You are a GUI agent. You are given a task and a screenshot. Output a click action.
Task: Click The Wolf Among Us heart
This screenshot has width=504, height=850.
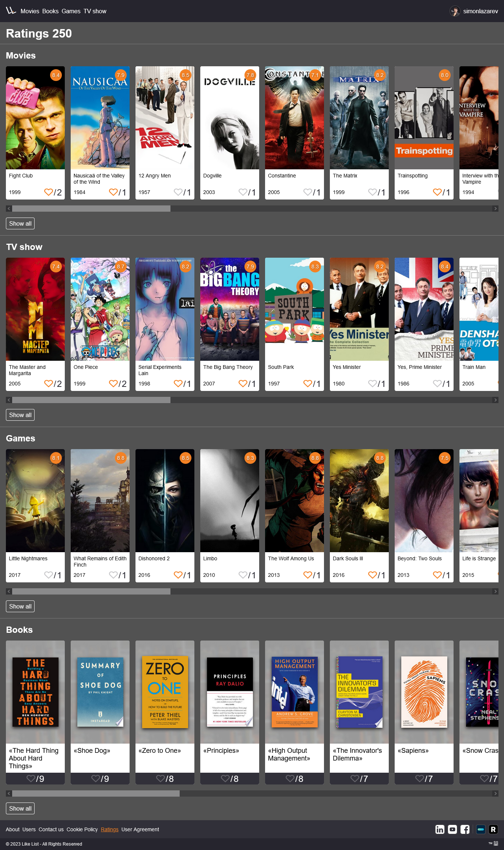pos(307,575)
